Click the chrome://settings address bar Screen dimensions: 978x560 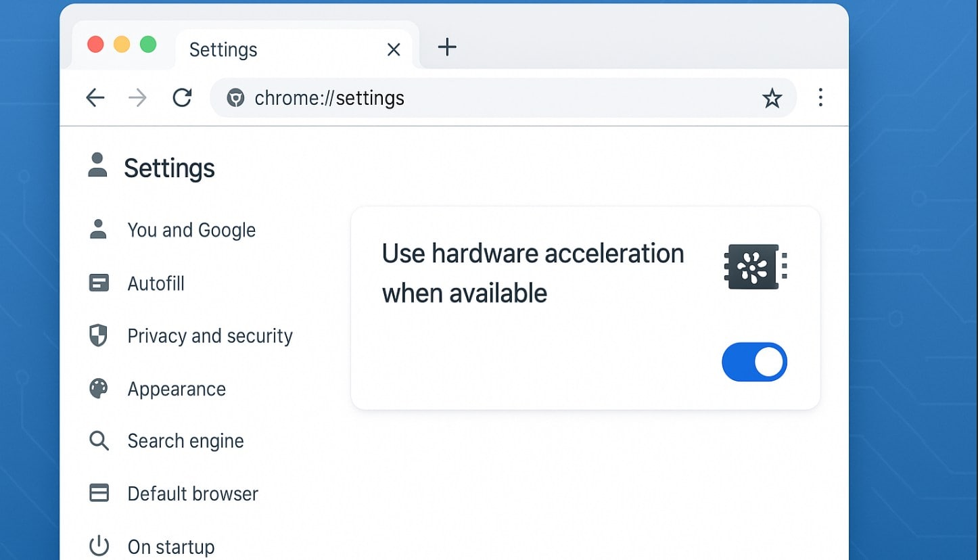(x=329, y=97)
